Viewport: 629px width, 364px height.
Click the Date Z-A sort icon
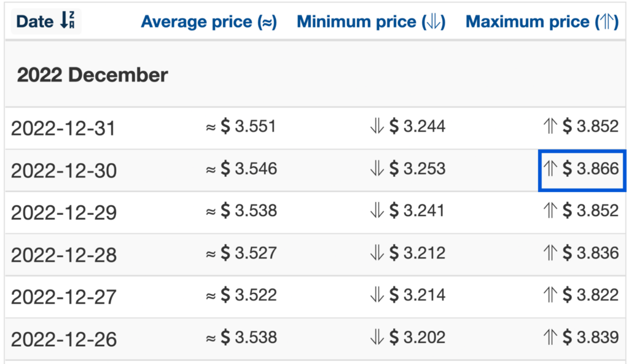coord(68,20)
